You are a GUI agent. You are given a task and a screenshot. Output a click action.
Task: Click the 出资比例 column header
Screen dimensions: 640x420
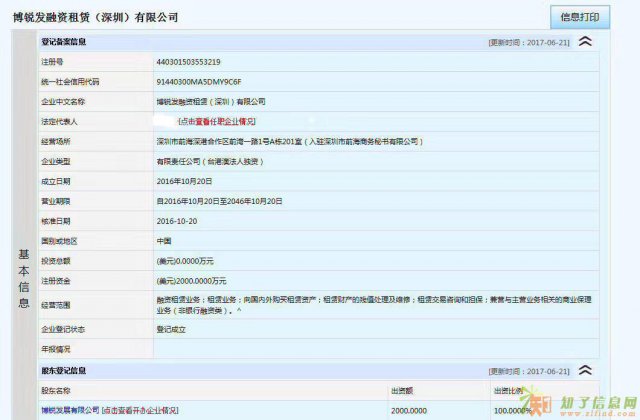click(510, 391)
